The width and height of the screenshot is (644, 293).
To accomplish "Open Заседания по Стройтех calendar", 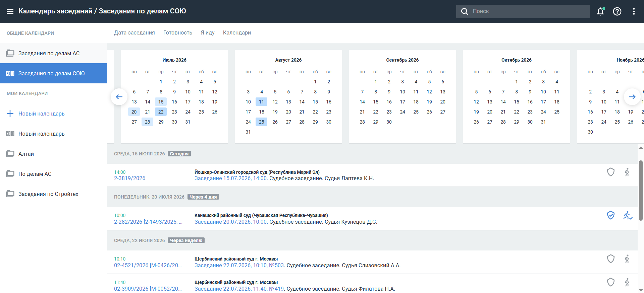I will point(54,194).
